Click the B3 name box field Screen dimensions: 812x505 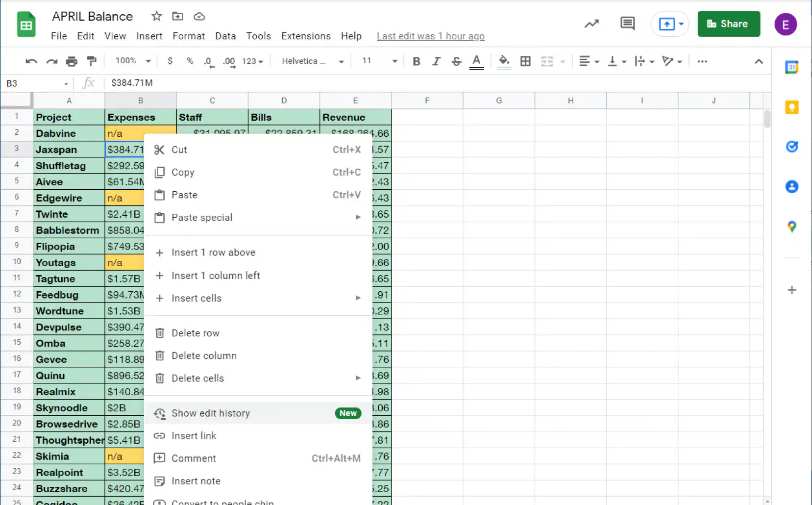pyautogui.click(x=37, y=83)
